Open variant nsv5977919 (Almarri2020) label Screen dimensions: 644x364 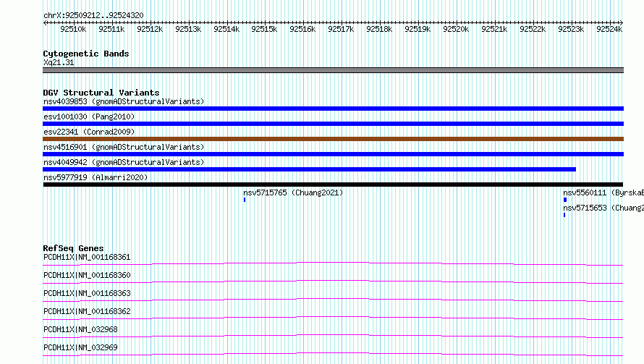click(96, 177)
